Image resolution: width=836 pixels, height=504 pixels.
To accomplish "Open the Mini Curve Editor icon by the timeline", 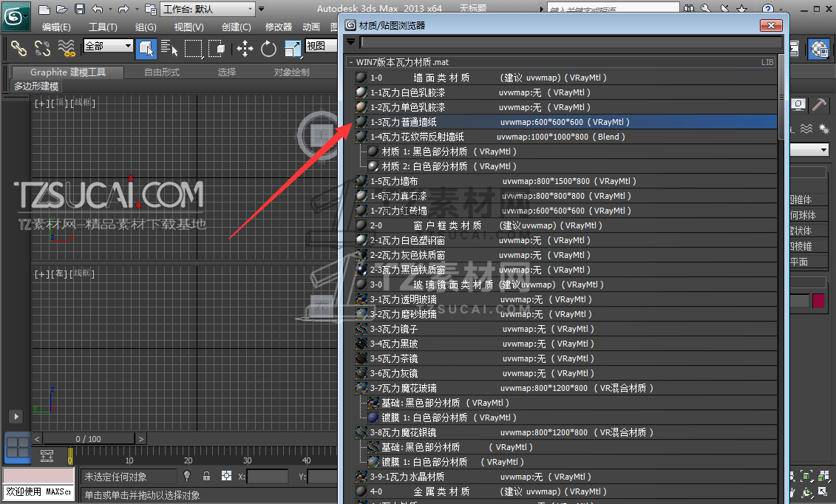I will click(47, 455).
